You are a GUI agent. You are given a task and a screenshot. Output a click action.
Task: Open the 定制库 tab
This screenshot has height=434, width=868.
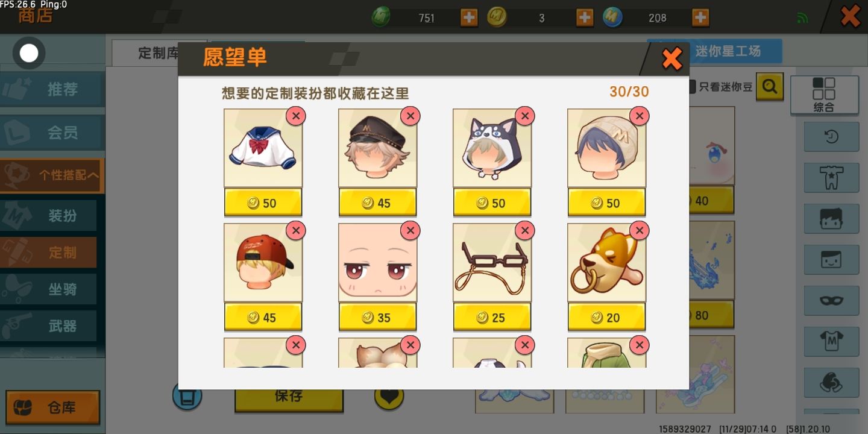tap(146, 53)
